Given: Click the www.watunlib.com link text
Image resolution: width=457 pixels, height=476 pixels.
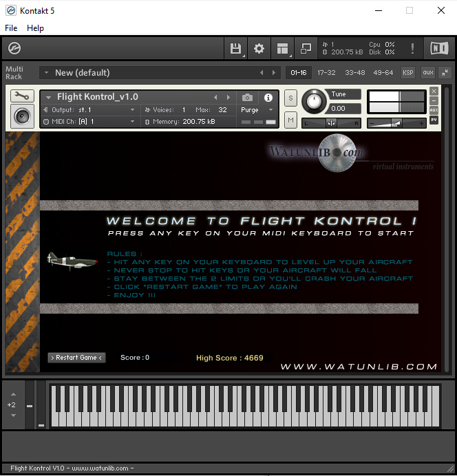Looking at the screenshot, I should point(359,367).
